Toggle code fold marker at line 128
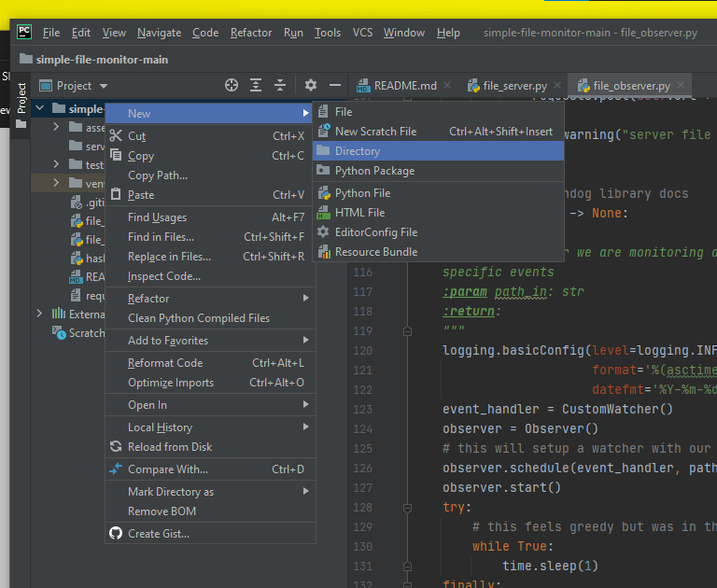 [x=407, y=507]
